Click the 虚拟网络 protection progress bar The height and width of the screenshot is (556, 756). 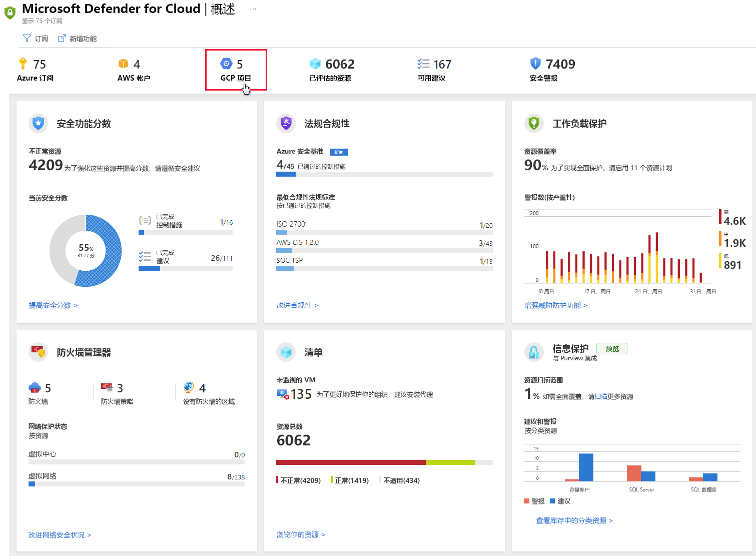(137, 484)
